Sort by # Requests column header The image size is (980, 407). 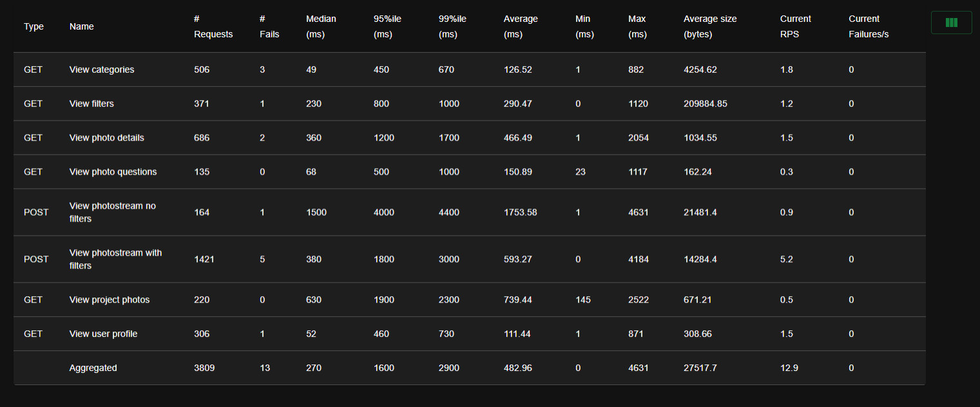tap(213, 26)
